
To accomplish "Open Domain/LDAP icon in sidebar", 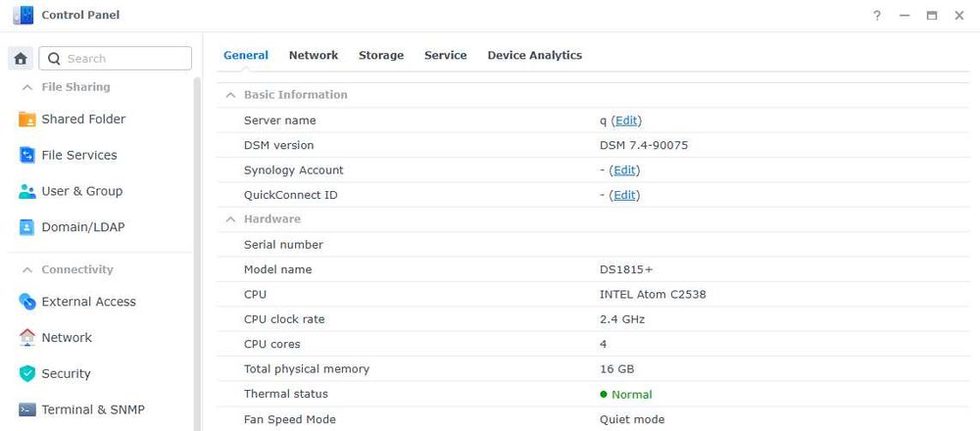I will 26,227.
